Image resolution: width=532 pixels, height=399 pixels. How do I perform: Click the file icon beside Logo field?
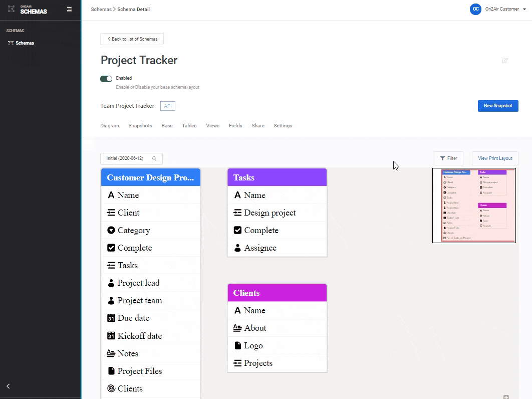point(237,346)
